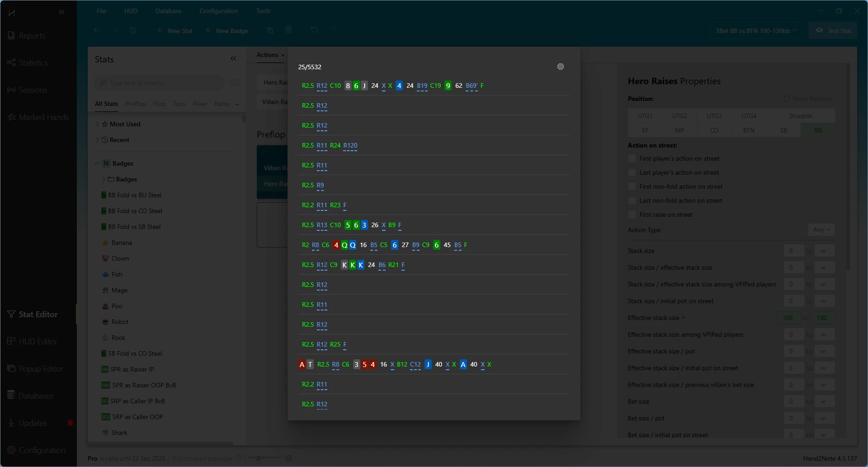Viewport: 868px width, 467px height.
Task: Switch to the Flop stats tab
Action: tap(159, 104)
